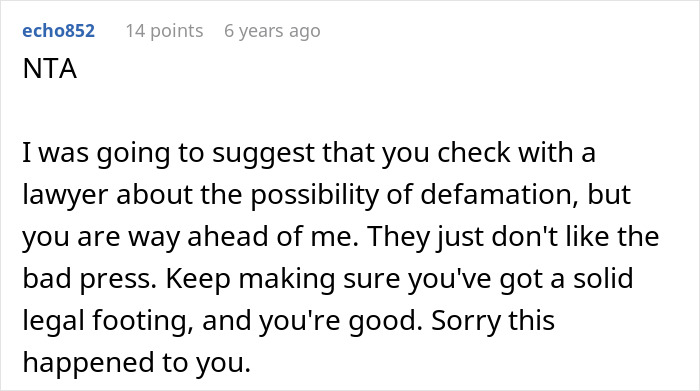Screen dimensions: 700x391
Task: Open the 6 years ago timestamp permalink
Action: click(x=272, y=31)
